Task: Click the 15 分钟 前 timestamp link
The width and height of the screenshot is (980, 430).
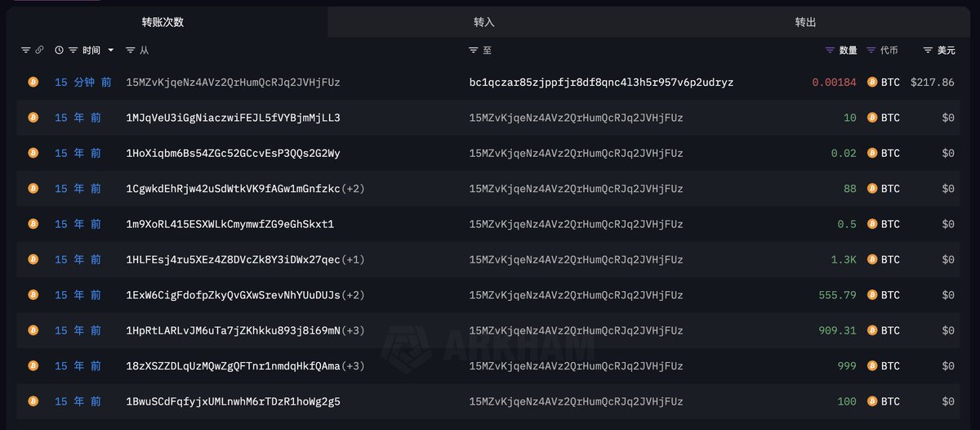Action: pos(83,83)
